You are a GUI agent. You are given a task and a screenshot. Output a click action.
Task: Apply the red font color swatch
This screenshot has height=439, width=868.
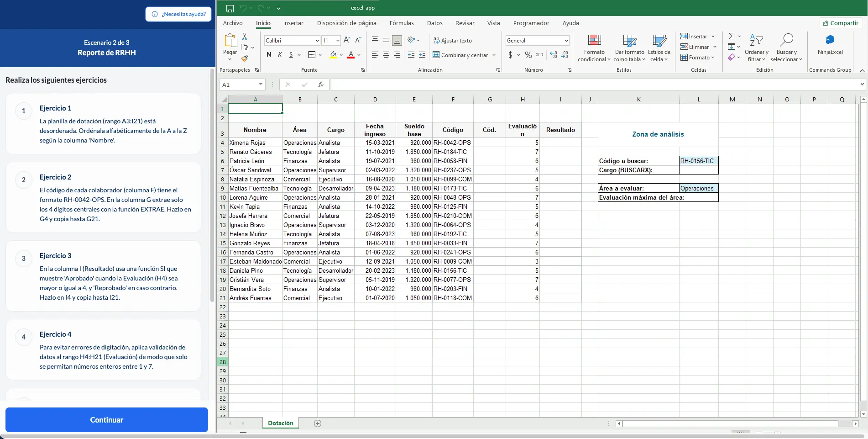click(x=350, y=55)
